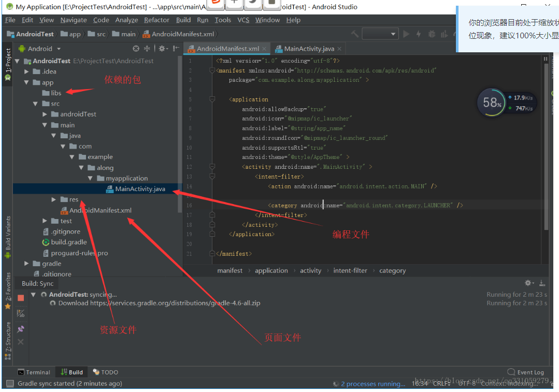Hide the Project panel with the hide icon
Screen dimensions: 559x392
(176, 49)
